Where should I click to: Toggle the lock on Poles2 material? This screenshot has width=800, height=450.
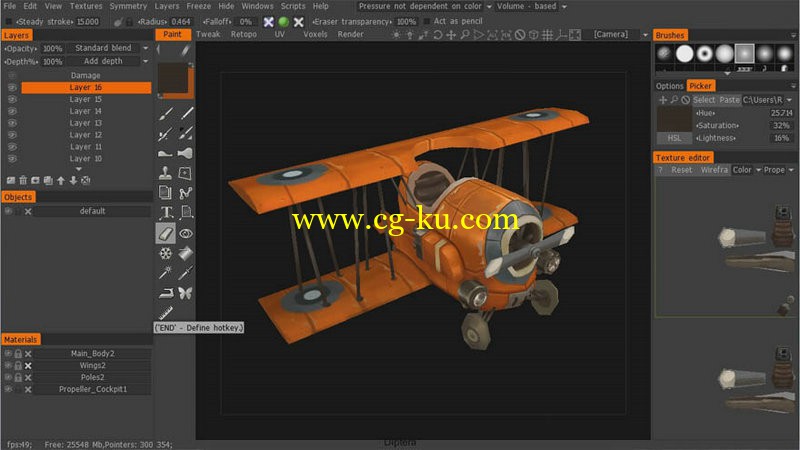18,377
